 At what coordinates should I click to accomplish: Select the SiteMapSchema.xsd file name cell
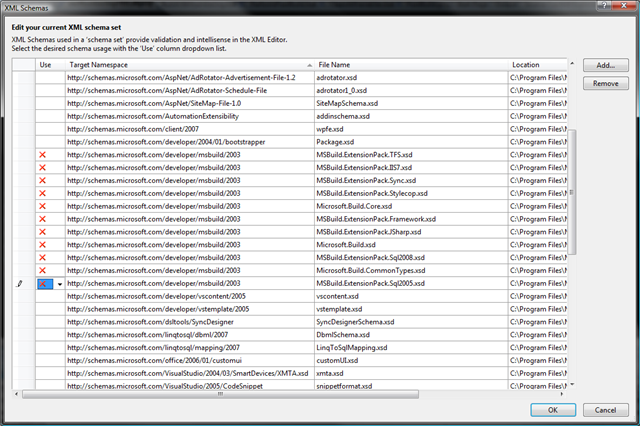point(411,103)
